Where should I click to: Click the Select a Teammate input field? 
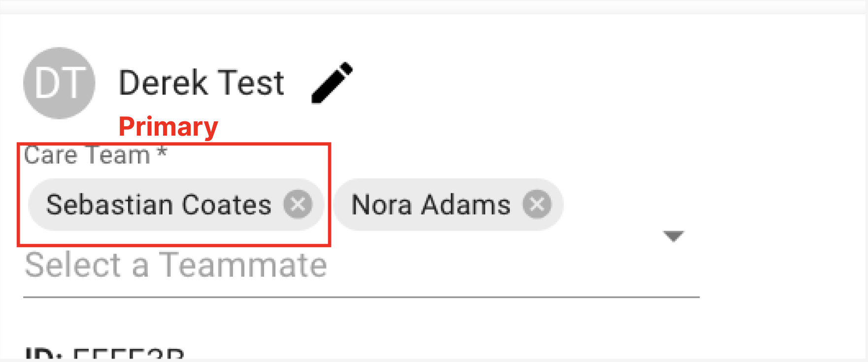[176, 265]
